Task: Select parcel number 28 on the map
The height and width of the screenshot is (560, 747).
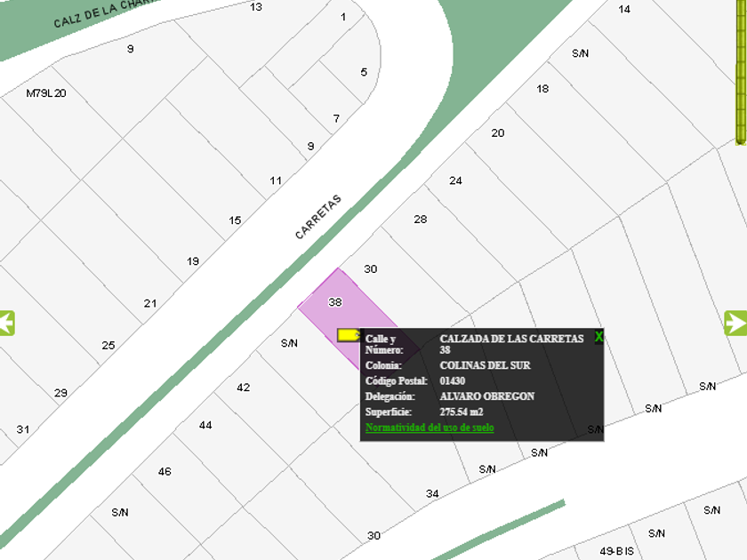Action: [420, 219]
